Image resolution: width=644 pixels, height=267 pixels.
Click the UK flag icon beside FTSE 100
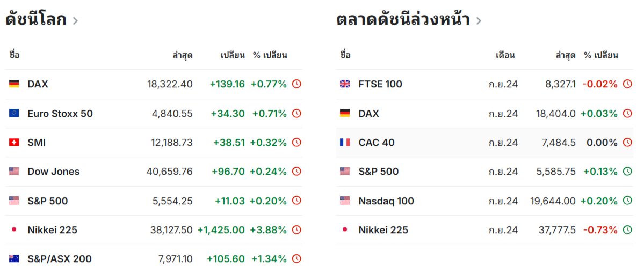tap(345, 84)
